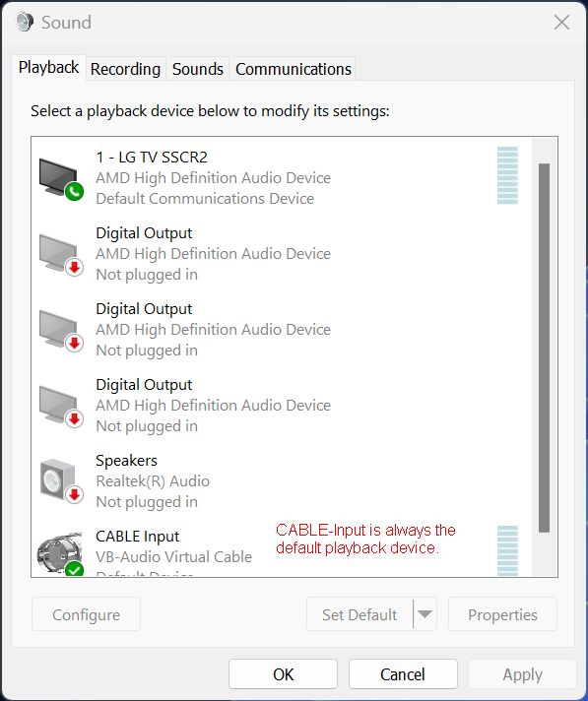Switch to the Recording tab

tap(125, 69)
